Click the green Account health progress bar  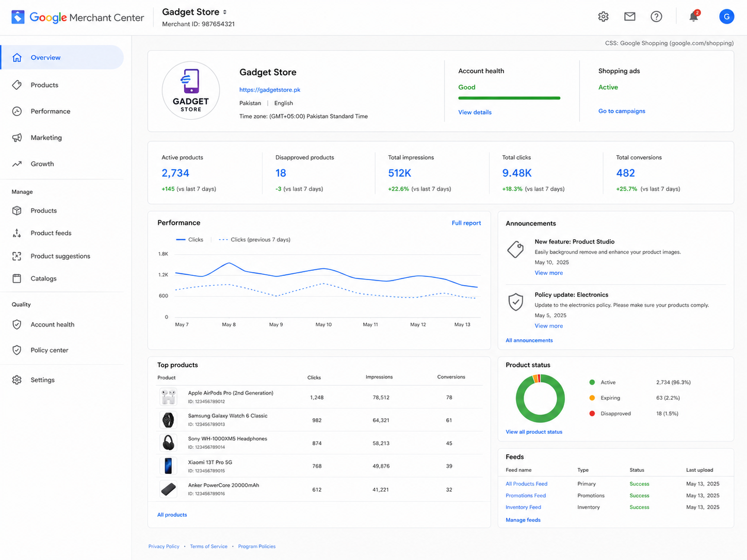[509, 98]
